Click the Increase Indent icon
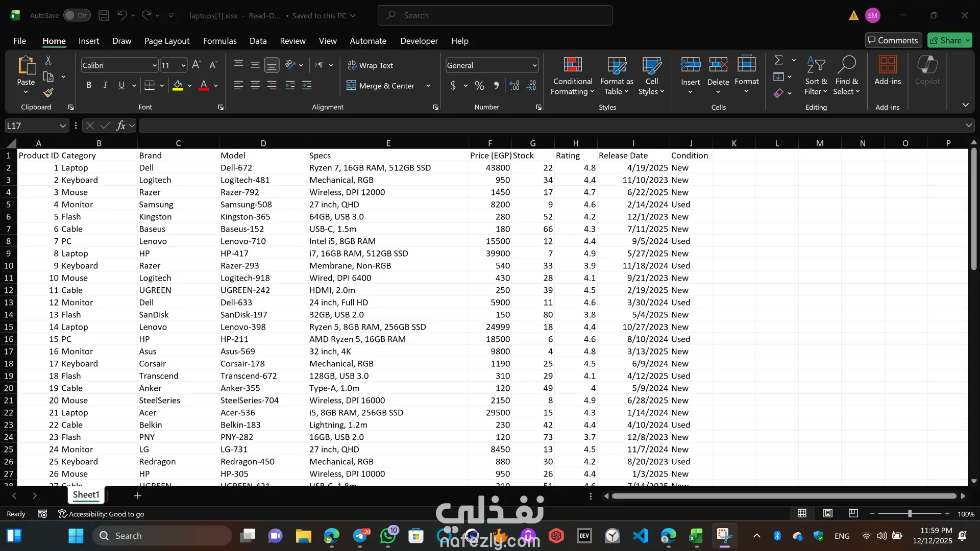Screen dimensions: 980x551 tap(307, 86)
